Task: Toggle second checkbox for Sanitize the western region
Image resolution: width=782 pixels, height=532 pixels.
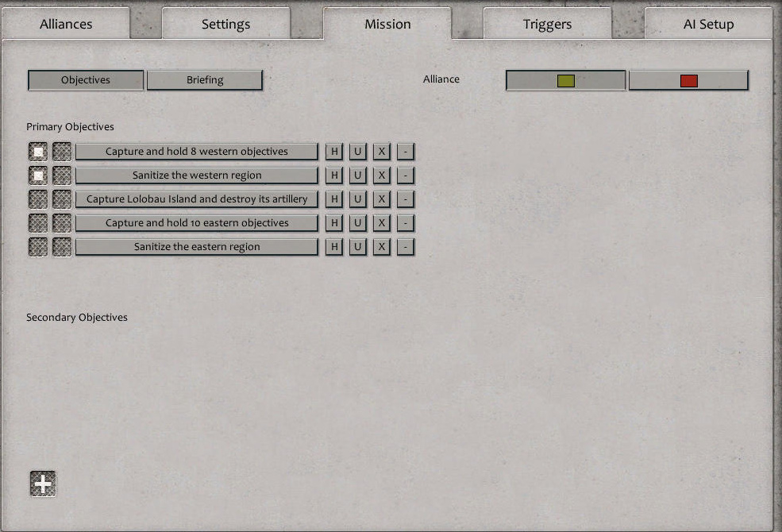Action: point(62,175)
